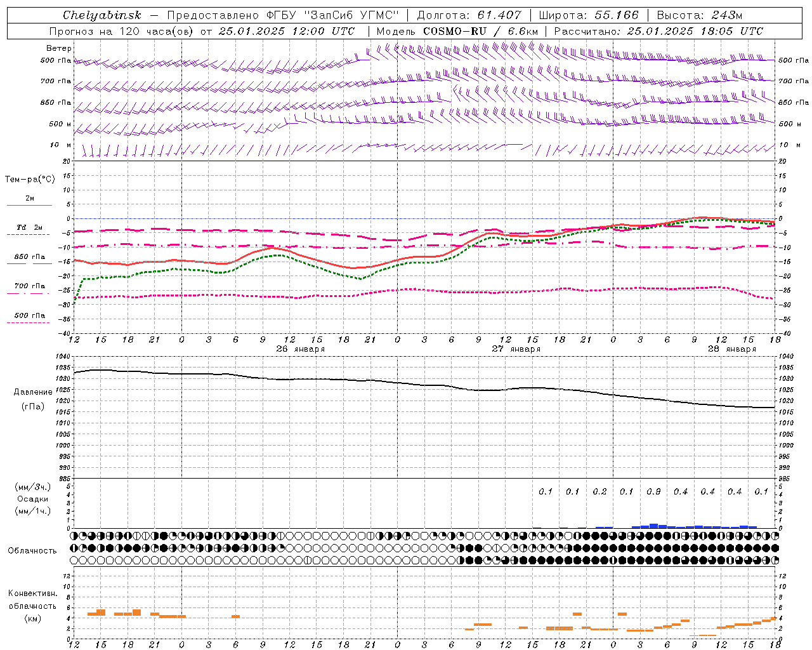
Task: Click the left-hand '500 м' wind level label
Action: pyautogui.click(x=60, y=124)
